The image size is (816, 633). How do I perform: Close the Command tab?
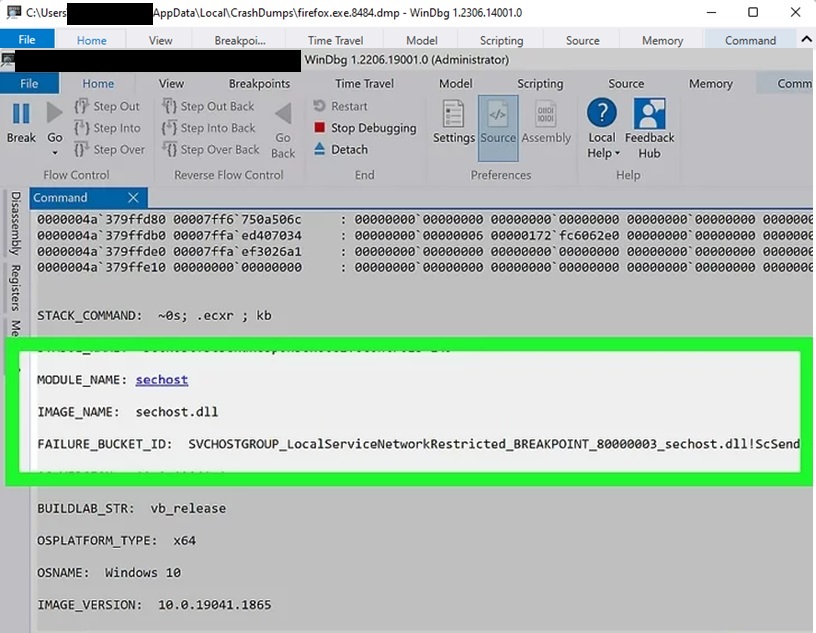(x=133, y=198)
